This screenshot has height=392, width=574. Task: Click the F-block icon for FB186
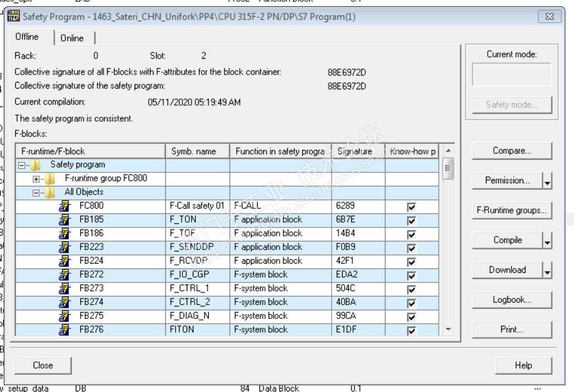click(x=64, y=234)
